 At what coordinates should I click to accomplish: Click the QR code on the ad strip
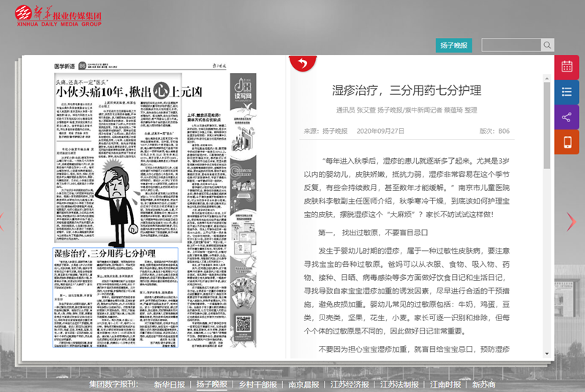pos(244,323)
